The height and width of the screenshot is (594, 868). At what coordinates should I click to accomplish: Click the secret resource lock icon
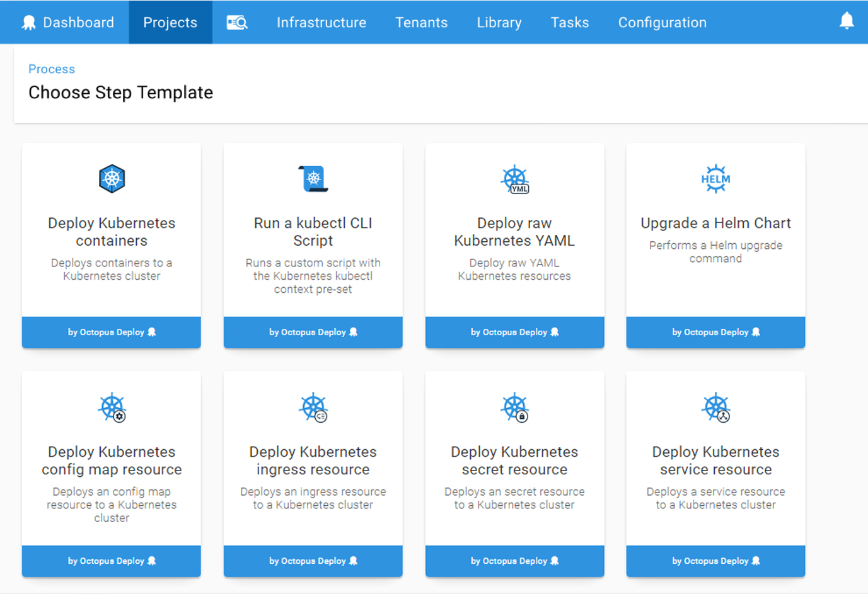pyautogui.click(x=514, y=408)
